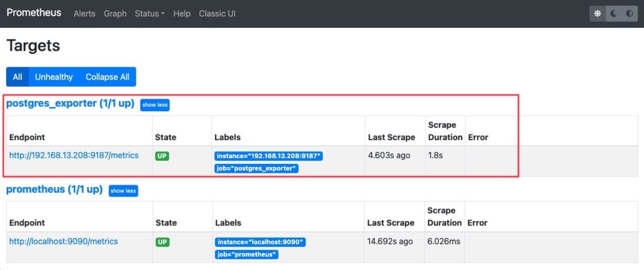This screenshot has height=270, width=644.
Task: Open the Graph page
Action: click(115, 14)
